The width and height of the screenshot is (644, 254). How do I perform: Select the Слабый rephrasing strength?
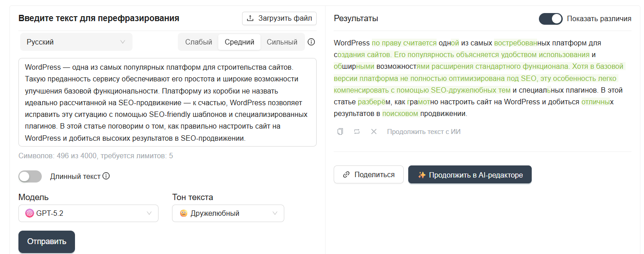pyautogui.click(x=198, y=42)
